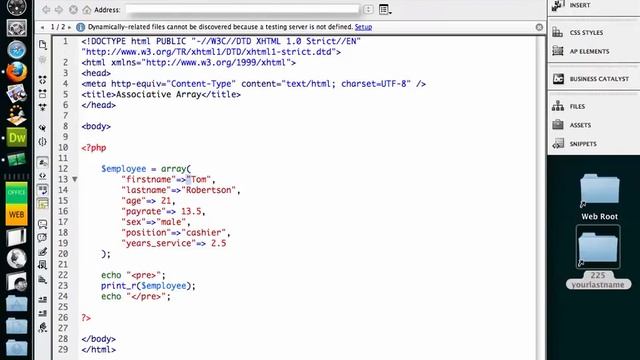Click Apply Comment toolbar icon
The width and height of the screenshot is (640, 360).
coord(42,224)
